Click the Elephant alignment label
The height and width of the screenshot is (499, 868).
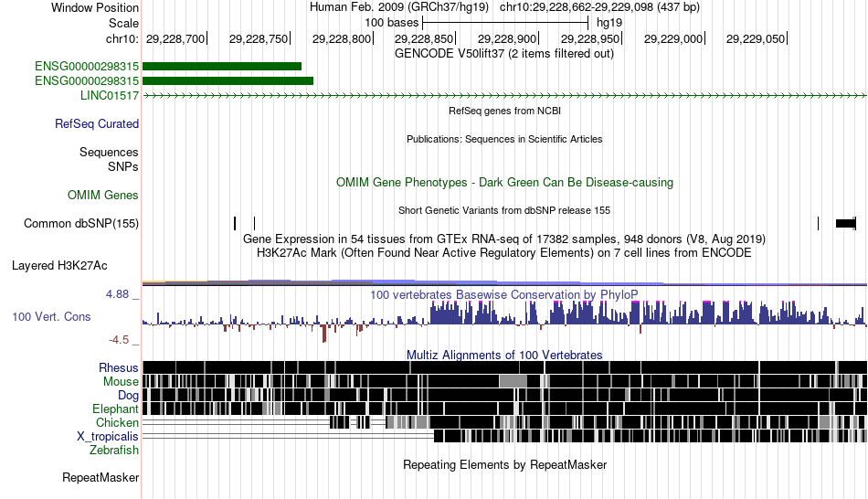(x=115, y=409)
